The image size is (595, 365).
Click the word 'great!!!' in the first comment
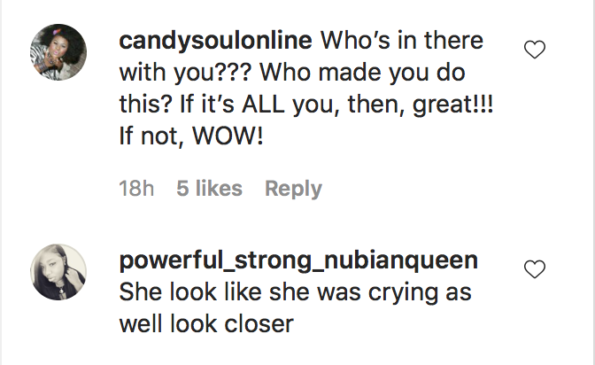point(453,105)
